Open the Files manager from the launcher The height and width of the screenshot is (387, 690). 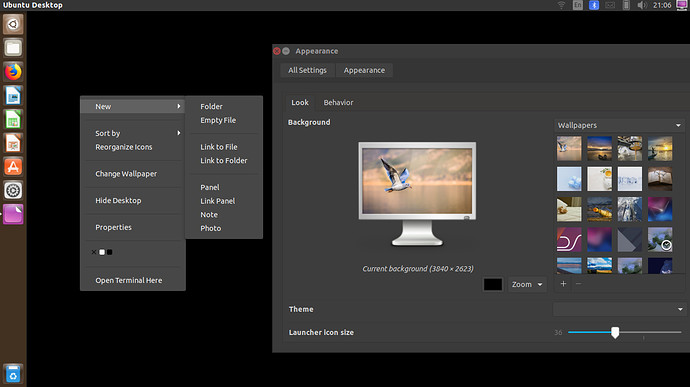pos(13,48)
